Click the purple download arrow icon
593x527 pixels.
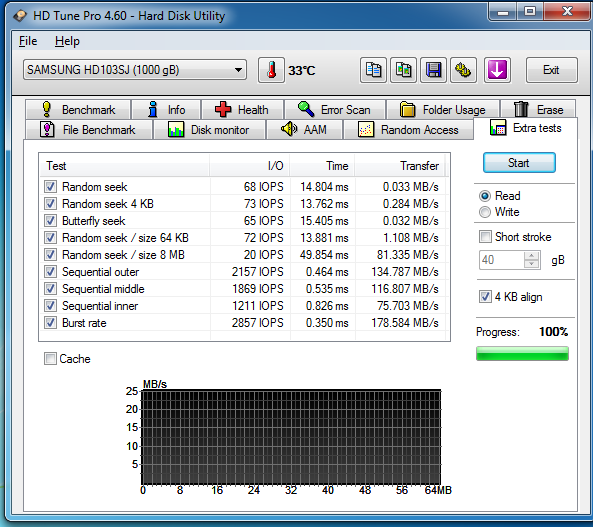tap(497, 70)
